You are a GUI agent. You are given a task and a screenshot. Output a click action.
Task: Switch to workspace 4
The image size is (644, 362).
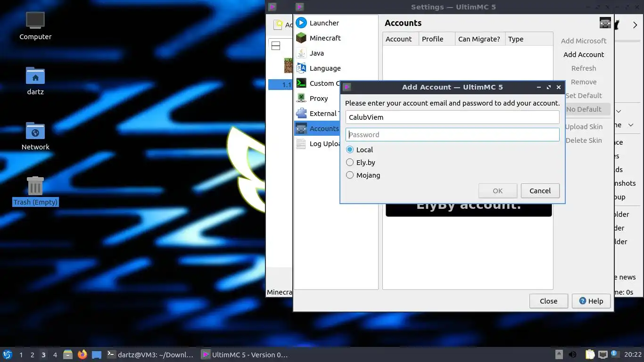(x=55, y=354)
